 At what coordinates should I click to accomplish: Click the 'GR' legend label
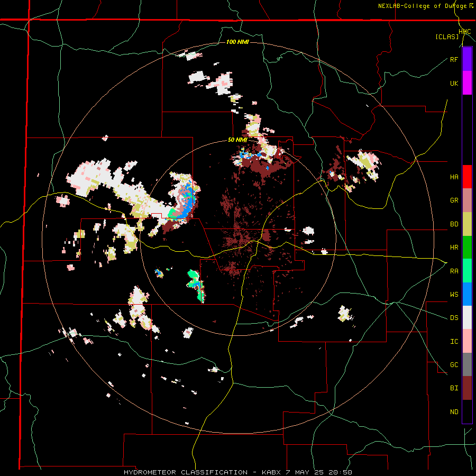point(454,200)
